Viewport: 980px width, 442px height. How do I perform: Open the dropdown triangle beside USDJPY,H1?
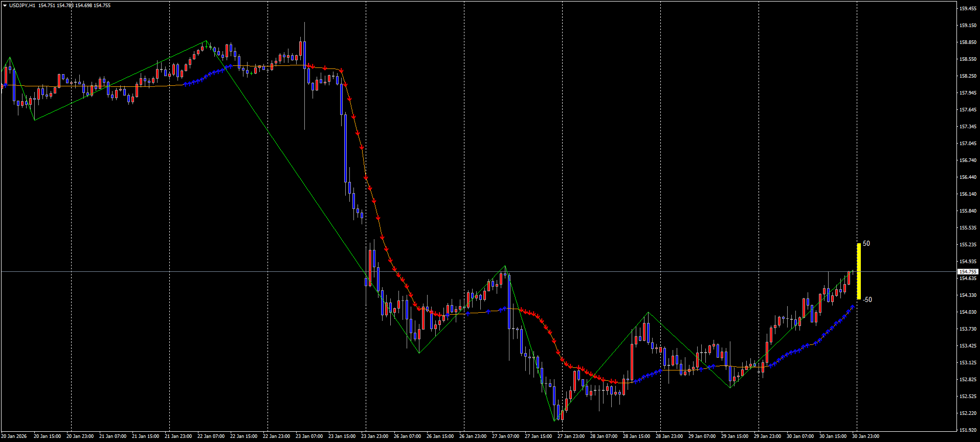point(5,6)
